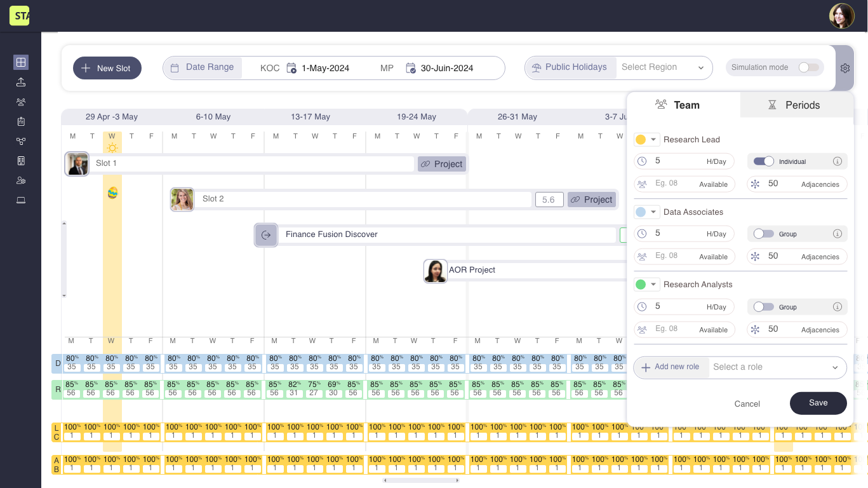Click the yellow Research Lead color swatch
This screenshot has height=488, width=868.
(641, 140)
